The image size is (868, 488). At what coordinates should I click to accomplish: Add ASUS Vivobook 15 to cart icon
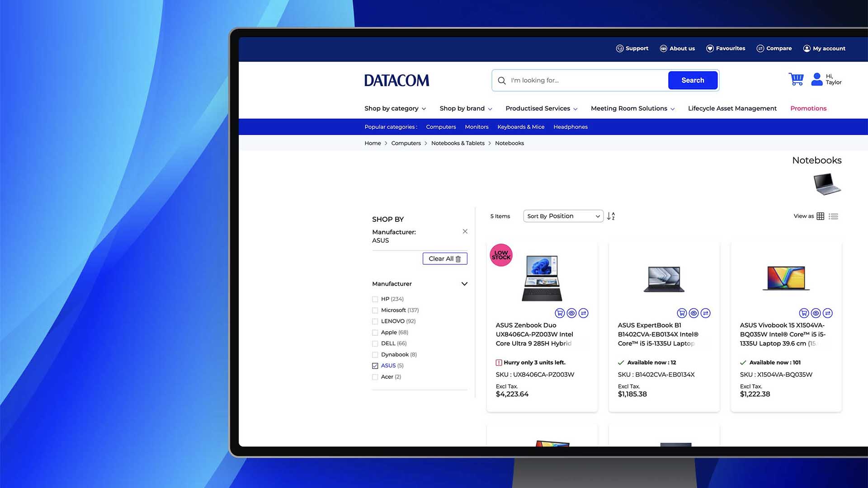point(804,313)
